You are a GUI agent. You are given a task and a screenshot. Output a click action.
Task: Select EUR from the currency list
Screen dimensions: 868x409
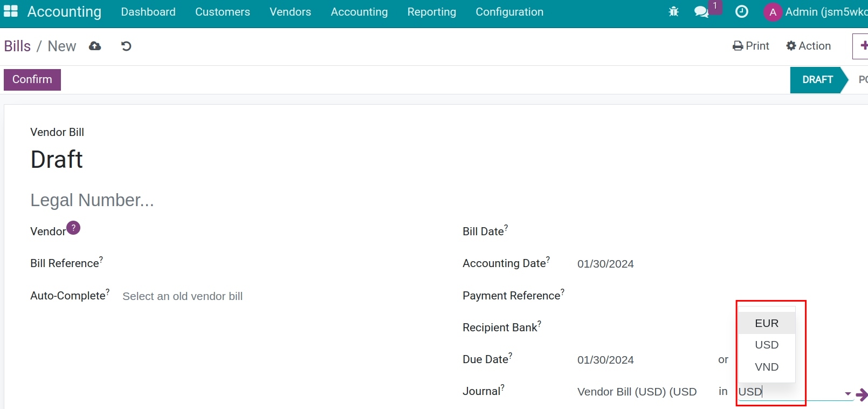point(766,323)
